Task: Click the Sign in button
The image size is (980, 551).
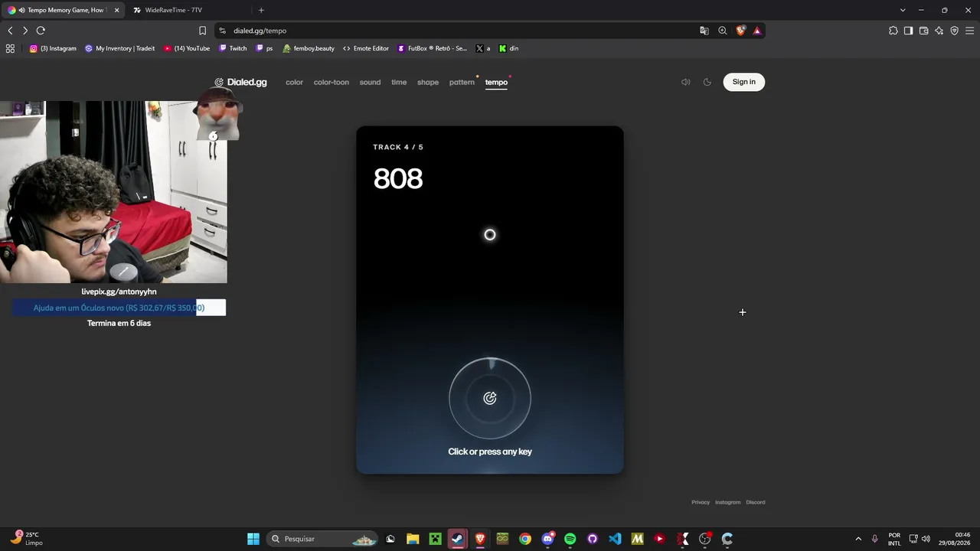Action: click(x=743, y=82)
